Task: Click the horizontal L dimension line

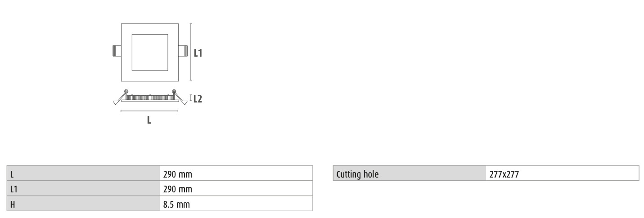Action: 149,110
